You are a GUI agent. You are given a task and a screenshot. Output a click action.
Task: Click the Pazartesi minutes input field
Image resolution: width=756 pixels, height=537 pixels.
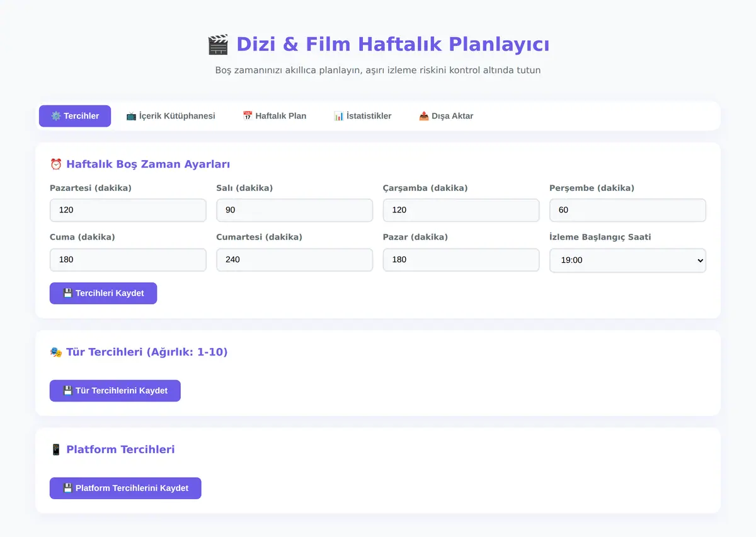pos(128,211)
